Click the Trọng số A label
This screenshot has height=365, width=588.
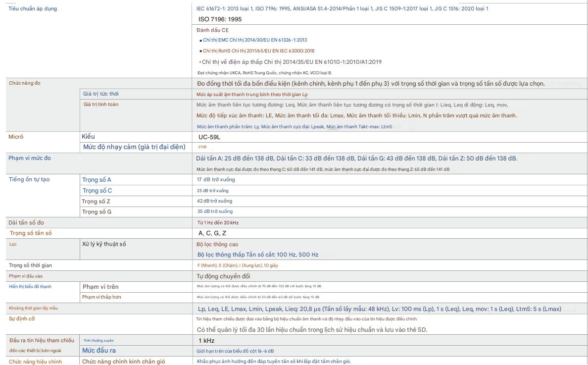tap(97, 180)
